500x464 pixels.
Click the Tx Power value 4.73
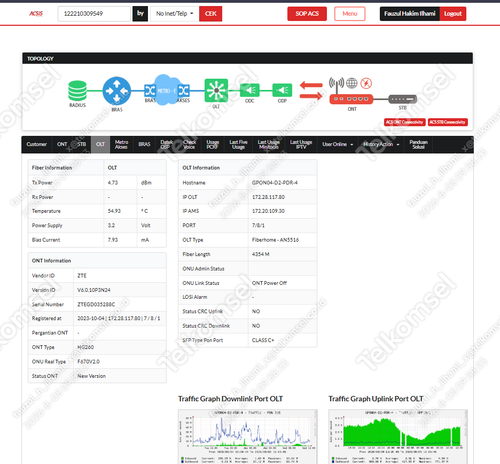click(113, 183)
